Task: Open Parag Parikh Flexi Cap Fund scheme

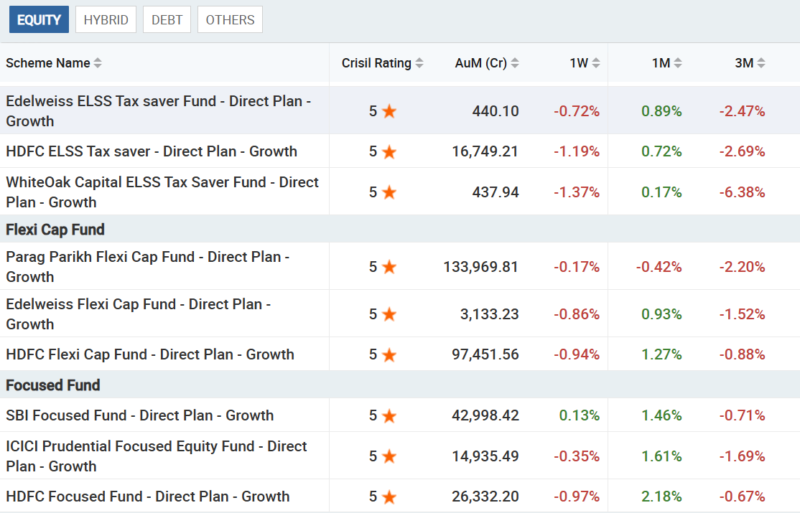Action: pyautogui.click(x=147, y=266)
